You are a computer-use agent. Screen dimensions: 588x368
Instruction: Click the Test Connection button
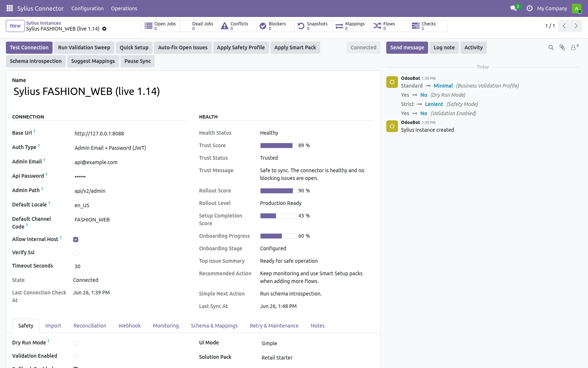[x=29, y=47]
